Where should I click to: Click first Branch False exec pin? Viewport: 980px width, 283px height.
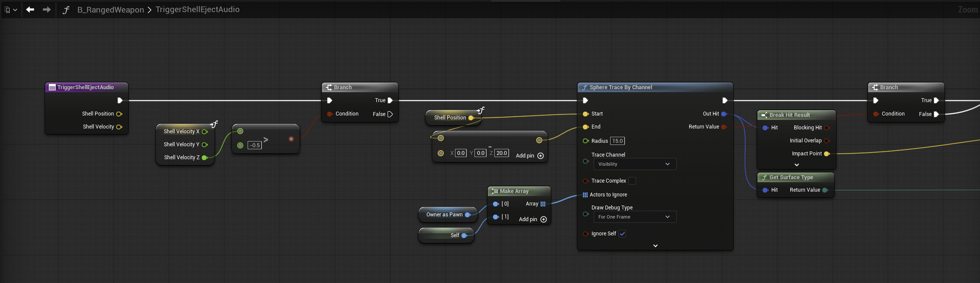[390, 114]
